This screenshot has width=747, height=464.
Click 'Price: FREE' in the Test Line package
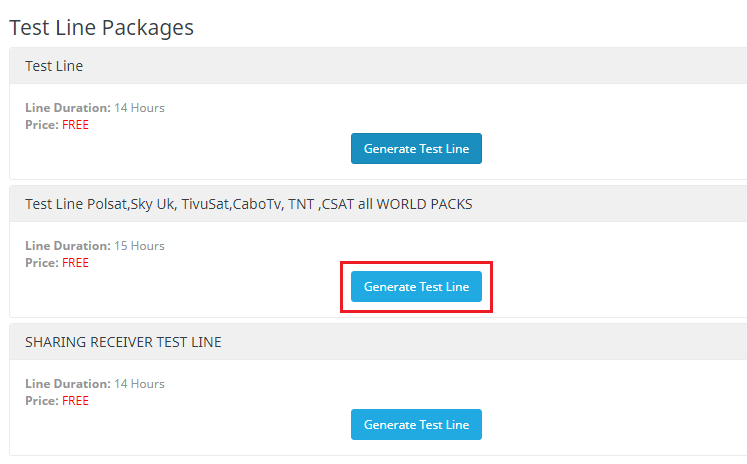pos(57,125)
